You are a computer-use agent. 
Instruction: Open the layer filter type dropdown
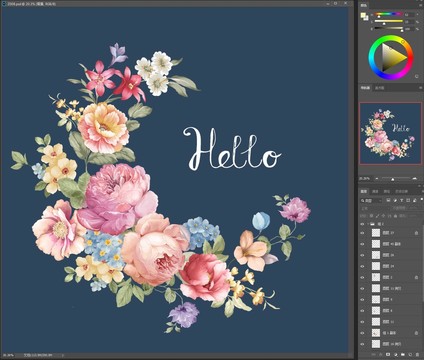click(x=371, y=201)
